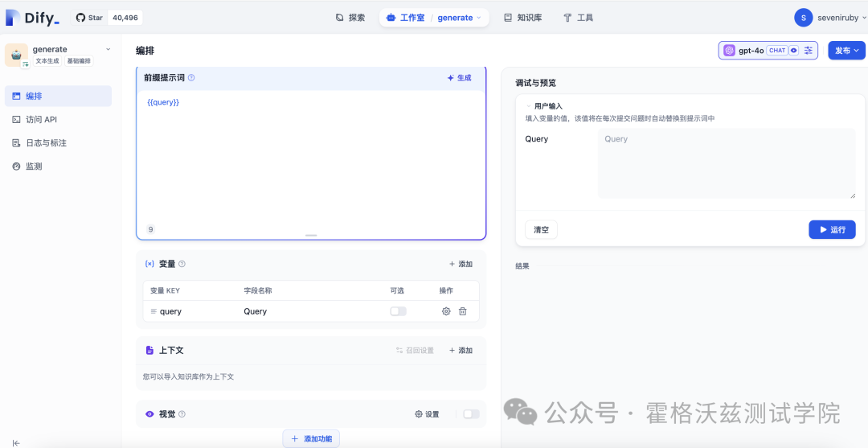Toggle the 可选 switch for query
The width and height of the screenshot is (868, 448).
point(398,311)
